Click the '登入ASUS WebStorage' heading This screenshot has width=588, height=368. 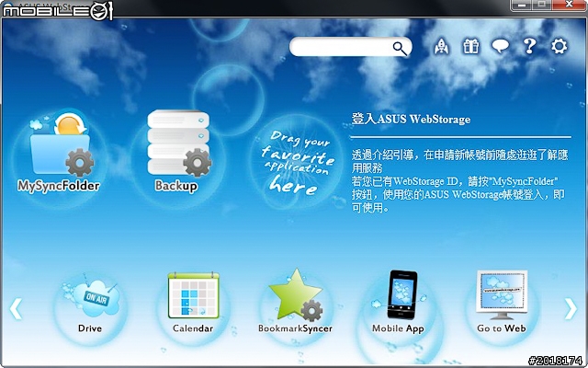(411, 120)
